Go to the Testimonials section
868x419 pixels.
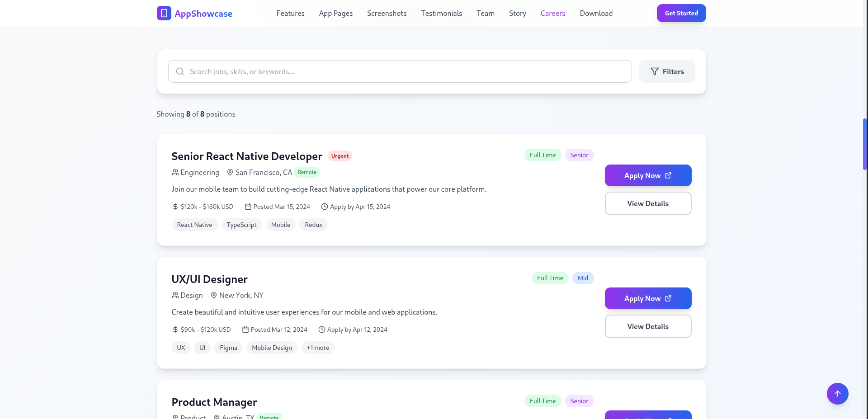(441, 14)
